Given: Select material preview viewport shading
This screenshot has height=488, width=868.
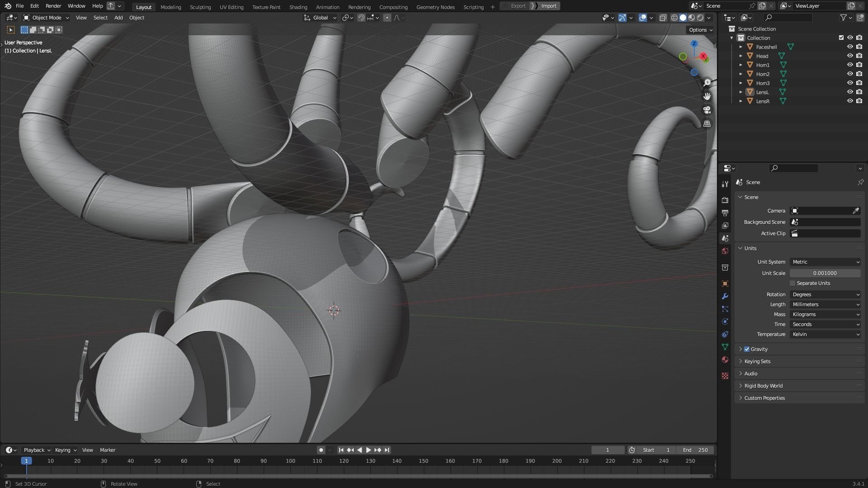Looking at the screenshot, I should coord(692,18).
